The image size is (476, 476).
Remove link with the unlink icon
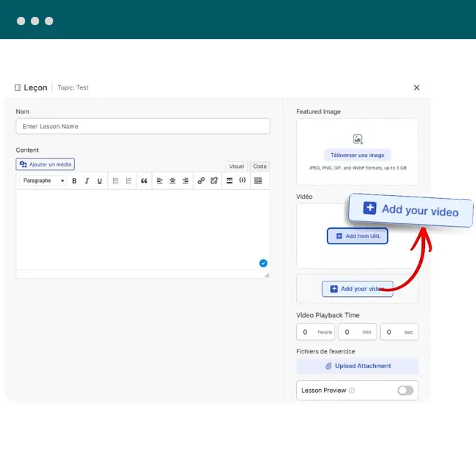tap(214, 181)
